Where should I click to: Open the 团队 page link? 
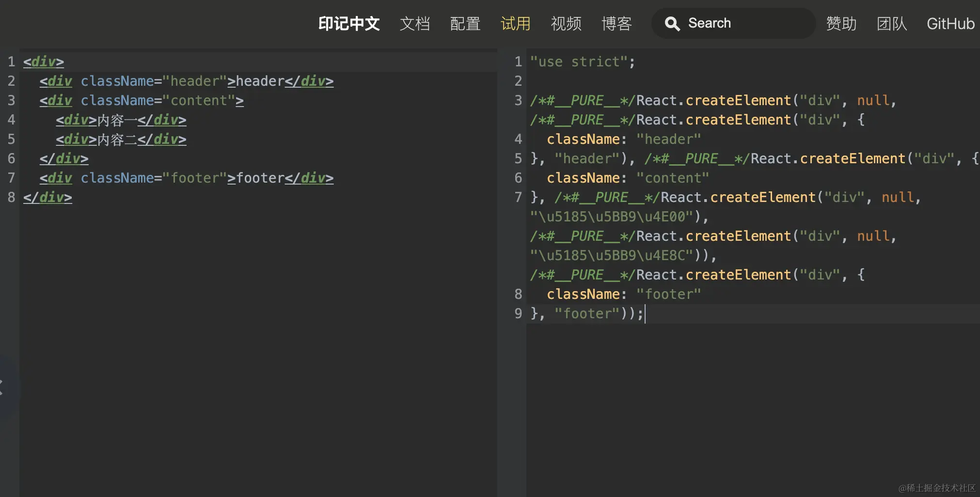pos(891,23)
